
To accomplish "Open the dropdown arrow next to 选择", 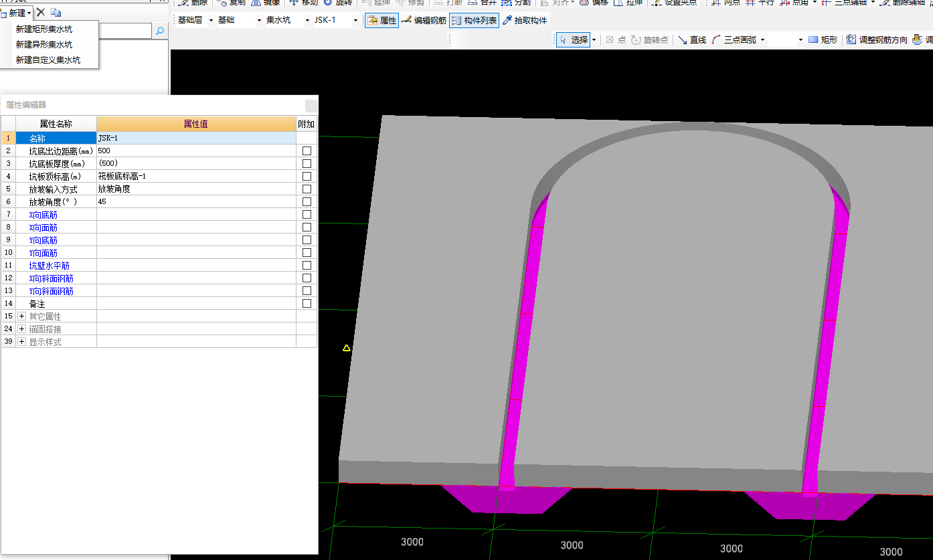I will pyautogui.click(x=594, y=40).
